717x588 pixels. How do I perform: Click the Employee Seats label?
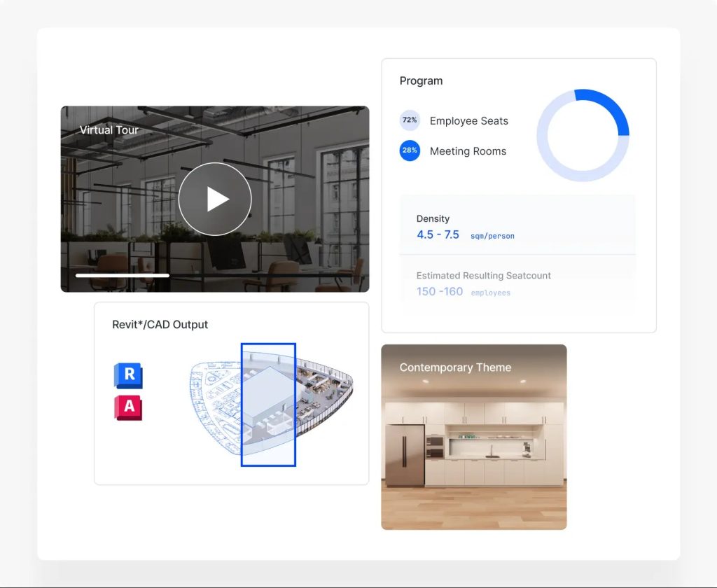[468, 120]
